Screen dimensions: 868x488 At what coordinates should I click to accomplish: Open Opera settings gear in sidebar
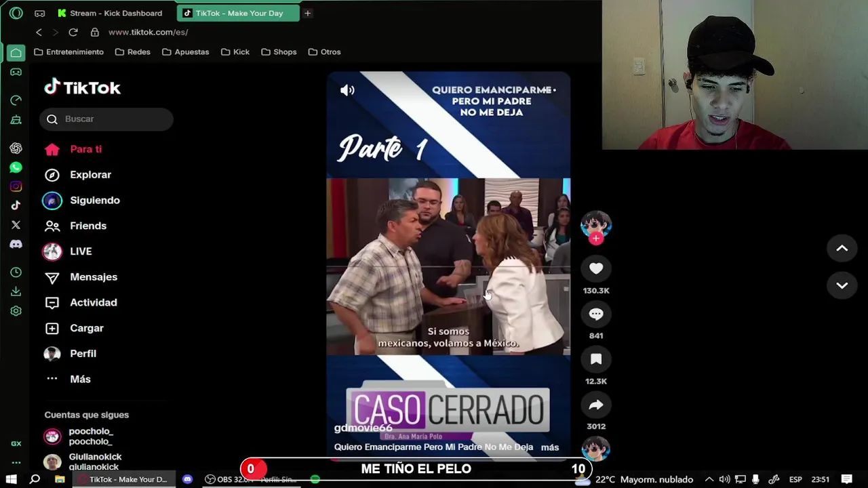16,311
